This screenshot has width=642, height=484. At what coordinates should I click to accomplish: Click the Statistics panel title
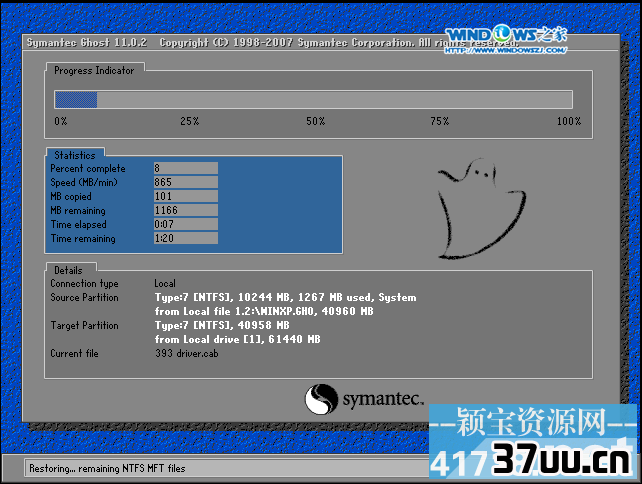pos(75,155)
